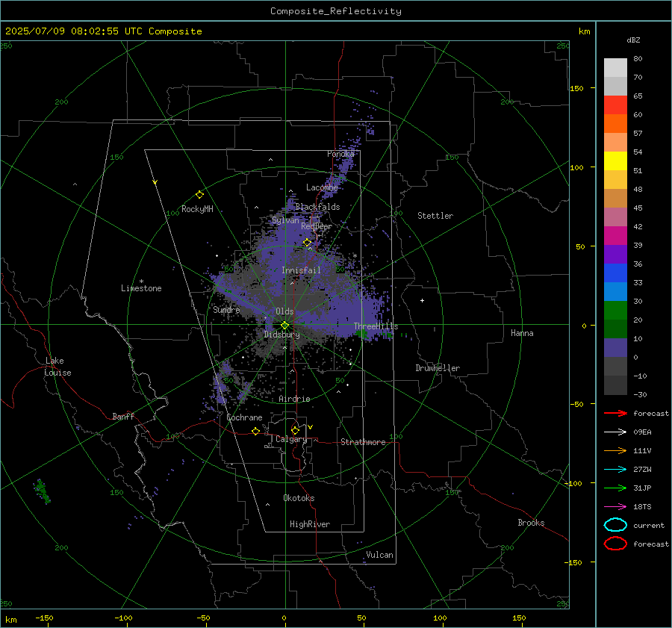Click the Composite_Reflectivity title
Image resolution: width=672 pixels, height=628 pixels.
click(x=336, y=11)
